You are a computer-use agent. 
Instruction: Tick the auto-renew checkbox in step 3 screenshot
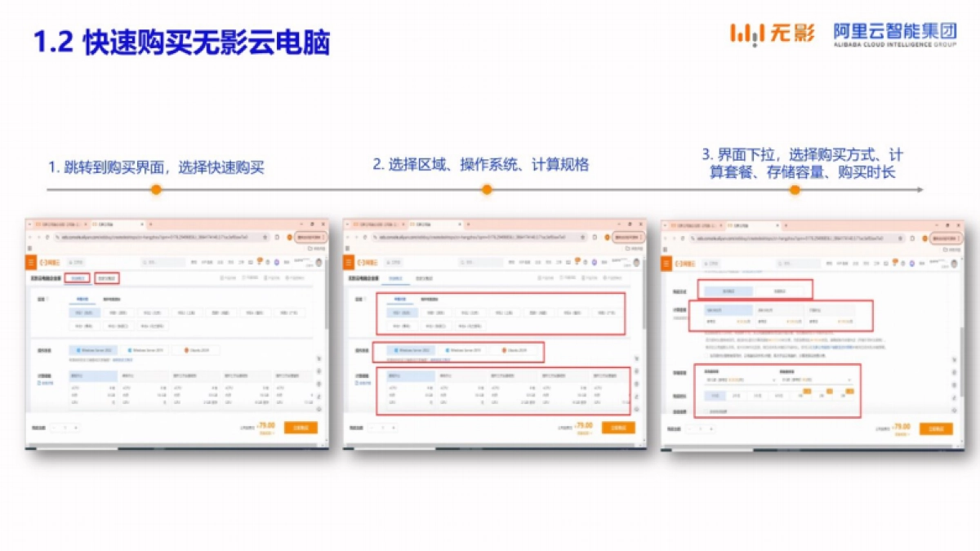pos(706,411)
